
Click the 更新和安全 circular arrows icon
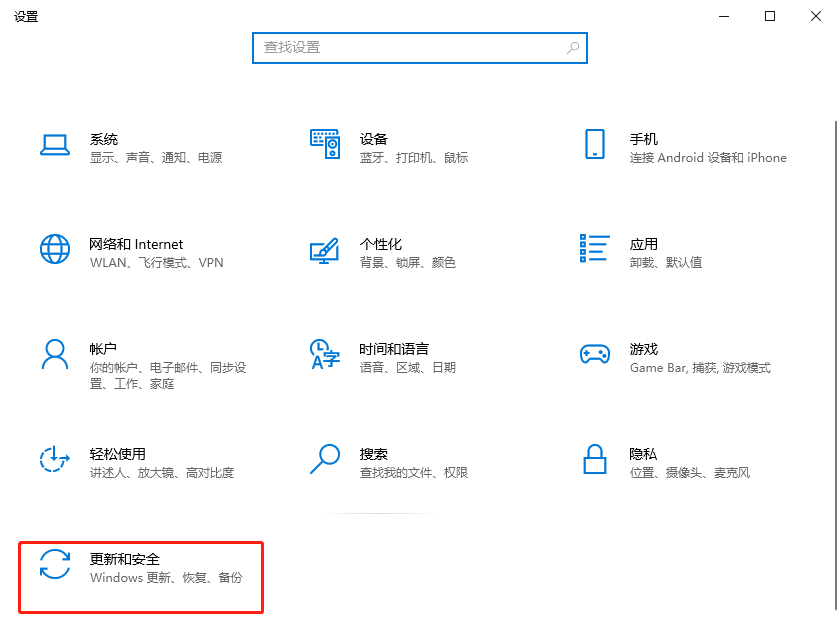(x=54, y=564)
